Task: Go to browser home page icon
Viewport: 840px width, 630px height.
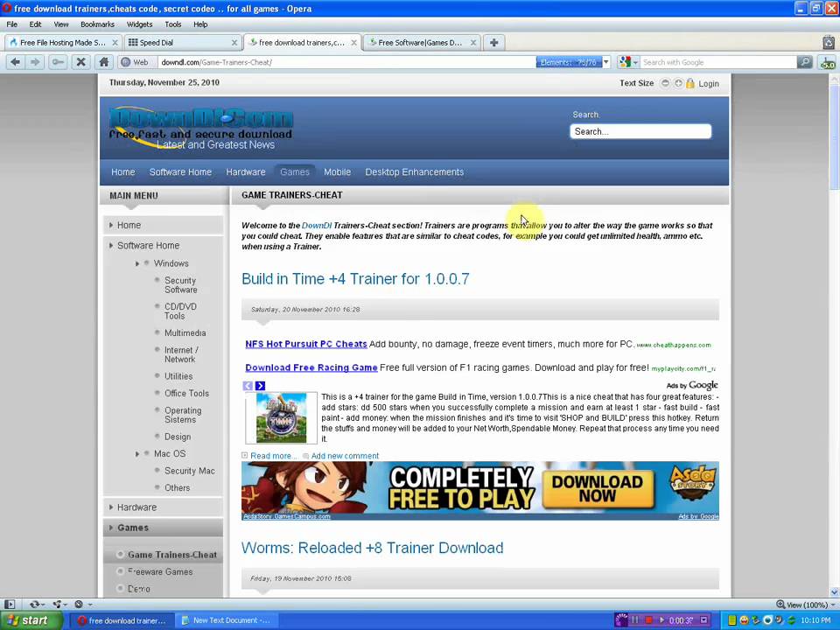Action: pyautogui.click(x=104, y=62)
